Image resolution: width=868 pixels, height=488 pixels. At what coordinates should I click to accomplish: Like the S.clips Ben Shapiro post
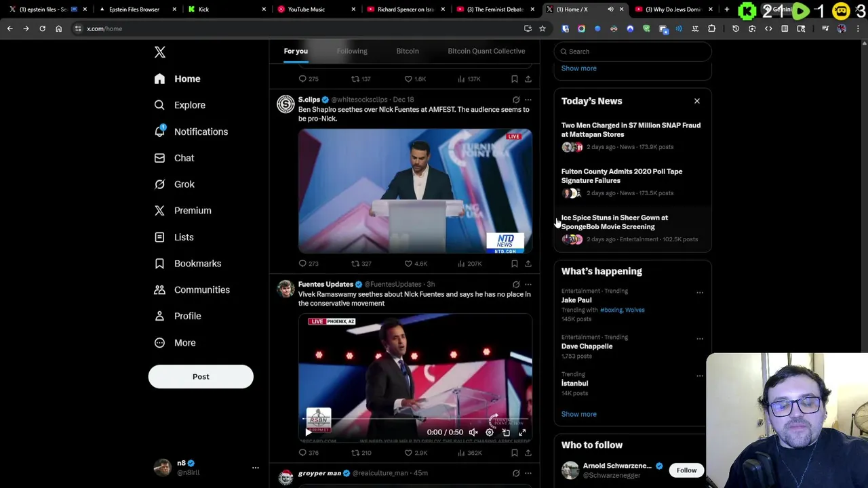pyautogui.click(x=416, y=264)
